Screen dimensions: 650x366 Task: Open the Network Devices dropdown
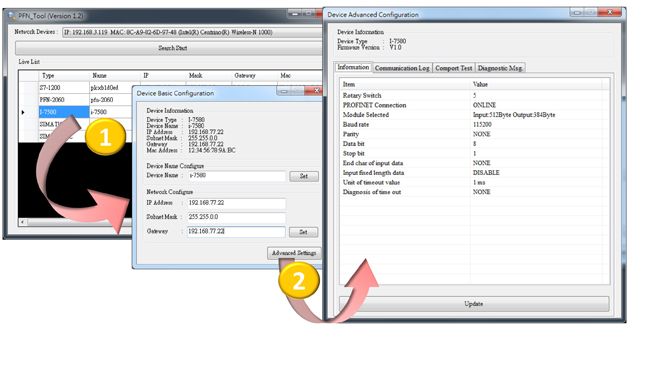[x=192, y=32]
